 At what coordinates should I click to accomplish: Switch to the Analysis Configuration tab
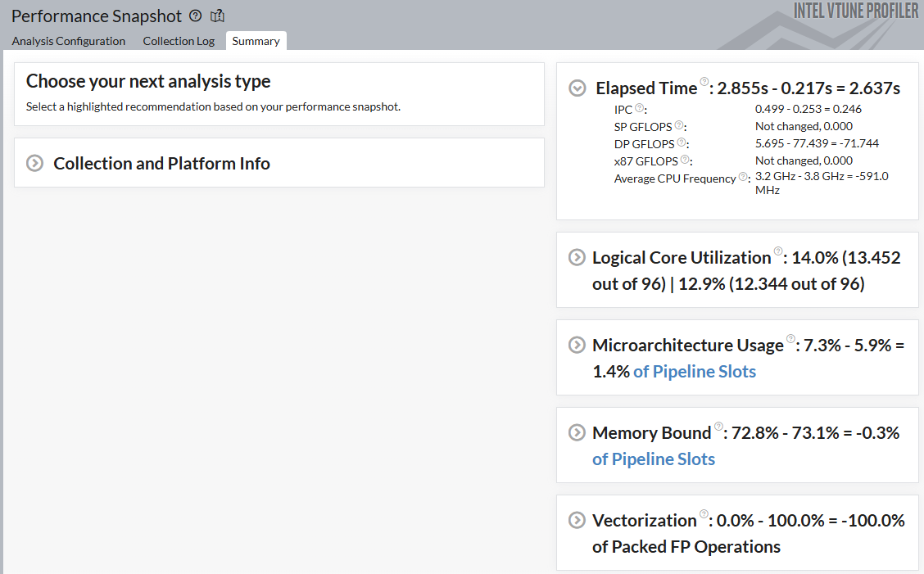pos(69,41)
